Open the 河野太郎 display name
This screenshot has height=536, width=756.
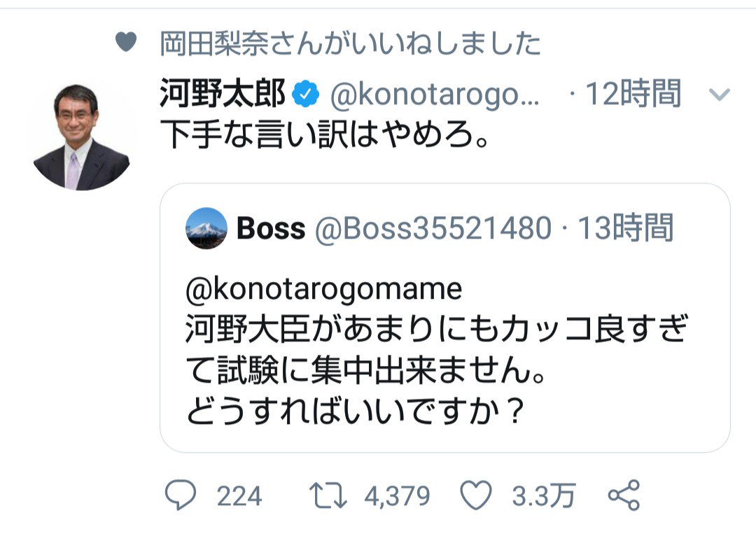(x=222, y=94)
